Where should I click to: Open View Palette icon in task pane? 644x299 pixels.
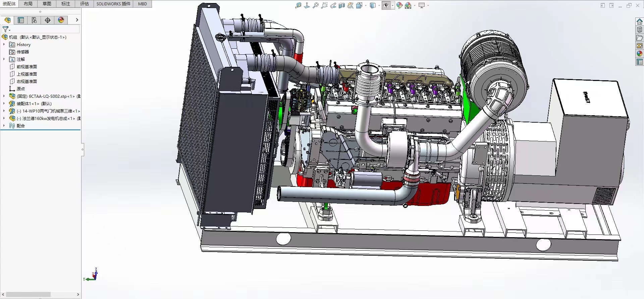click(x=640, y=46)
